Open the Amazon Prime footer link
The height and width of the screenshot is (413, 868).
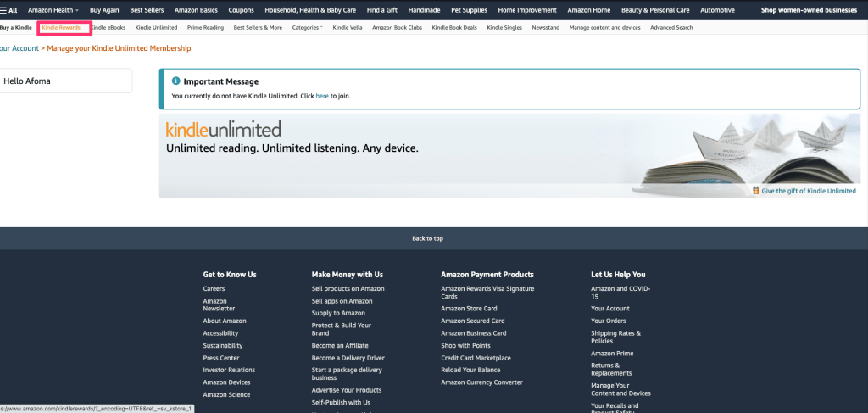coord(612,353)
